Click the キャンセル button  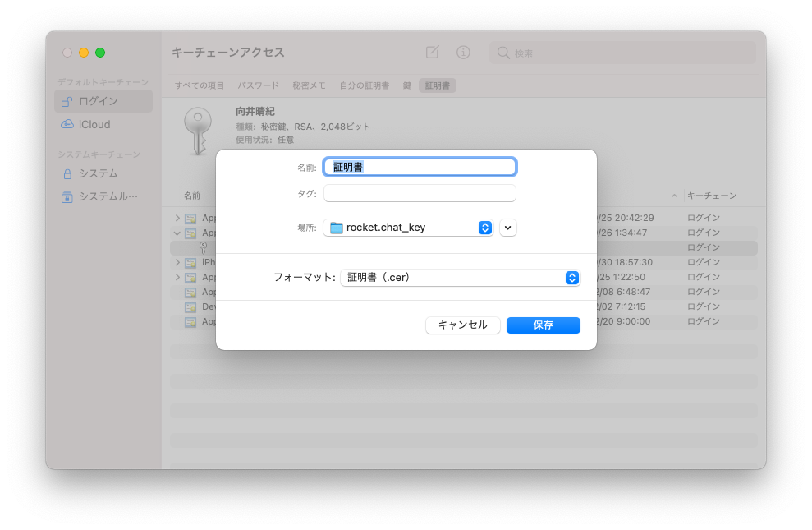click(462, 325)
